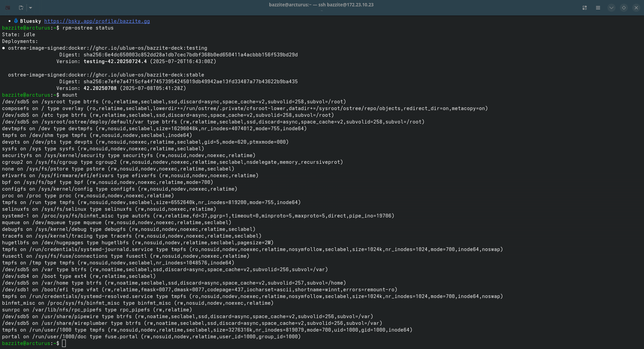Click the "bpf on /sys/fs/bpf" line

click(x=108, y=182)
